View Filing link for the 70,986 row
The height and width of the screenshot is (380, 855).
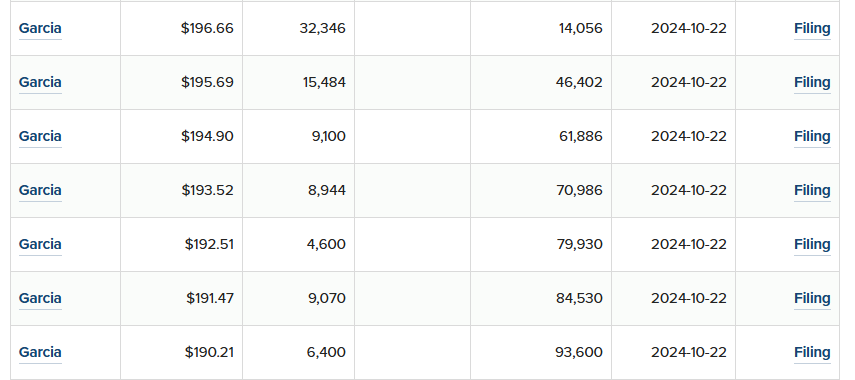[812, 190]
